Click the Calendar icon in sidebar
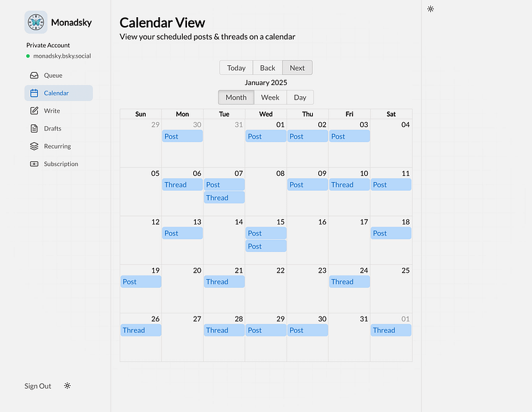The image size is (532, 412). [34, 93]
